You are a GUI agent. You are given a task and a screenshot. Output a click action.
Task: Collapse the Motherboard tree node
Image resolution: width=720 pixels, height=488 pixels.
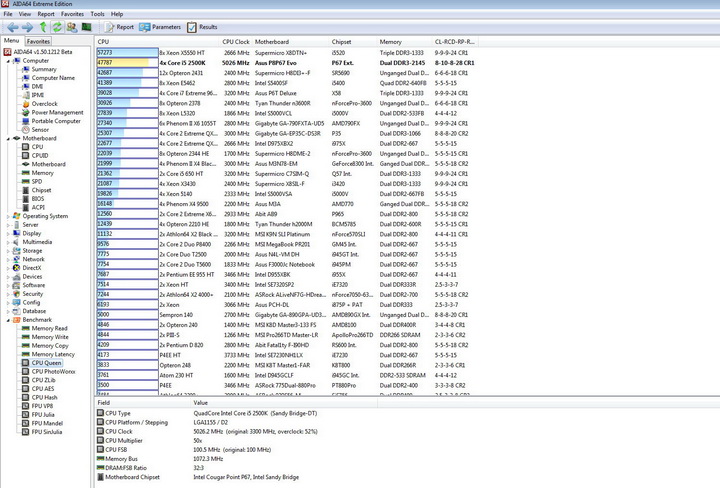tap(8, 138)
